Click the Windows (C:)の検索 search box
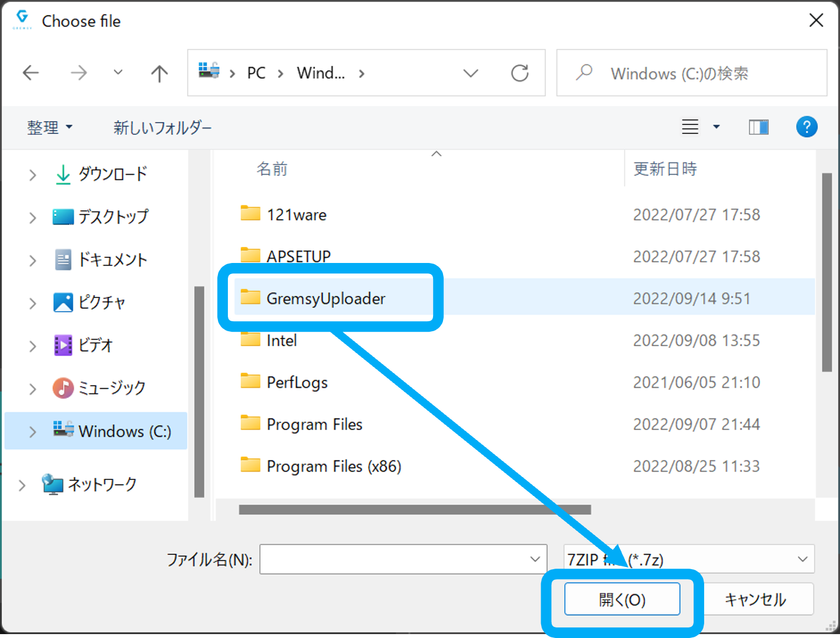Image resolution: width=840 pixels, height=638 pixels. pyautogui.click(x=691, y=73)
